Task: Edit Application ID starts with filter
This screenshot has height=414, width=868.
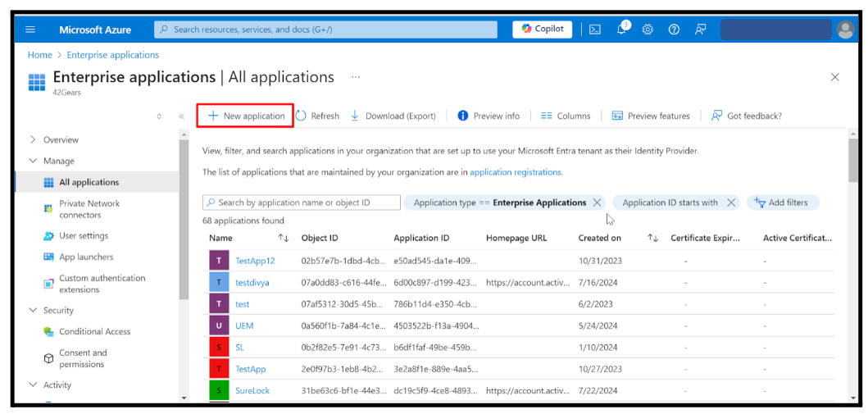Action: (x=670, y=202)
